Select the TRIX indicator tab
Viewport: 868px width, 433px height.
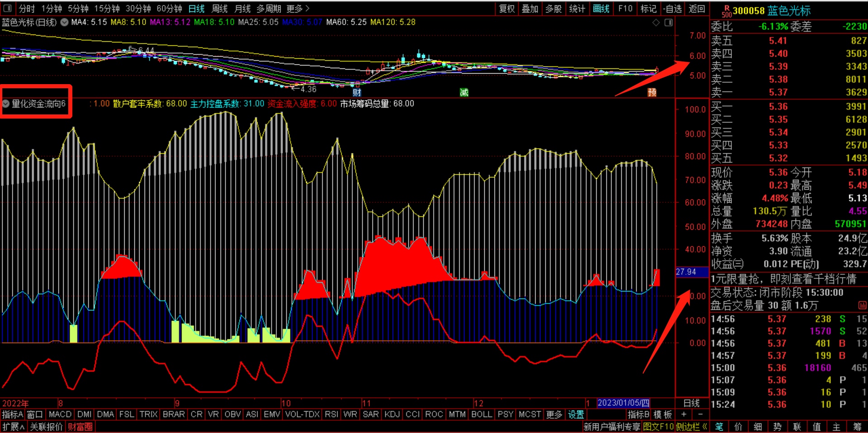pyautogui.click(x=149, y=414)
